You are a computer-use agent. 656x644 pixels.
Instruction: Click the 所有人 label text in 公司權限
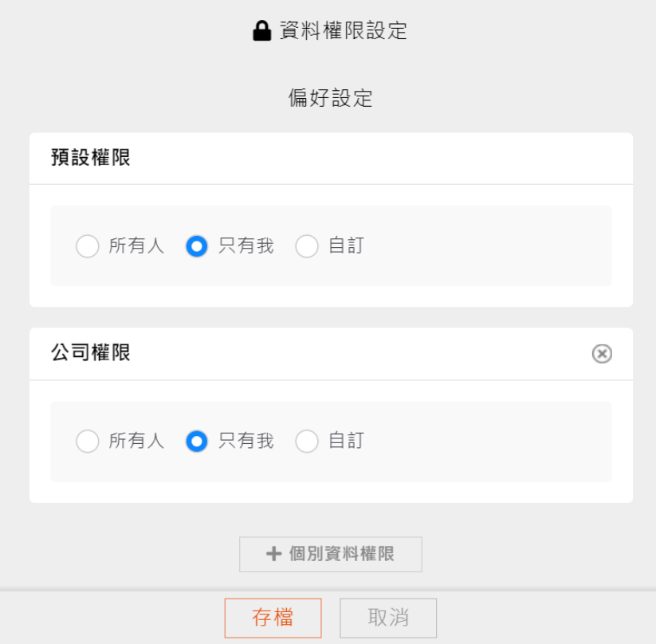click(136, 441)
